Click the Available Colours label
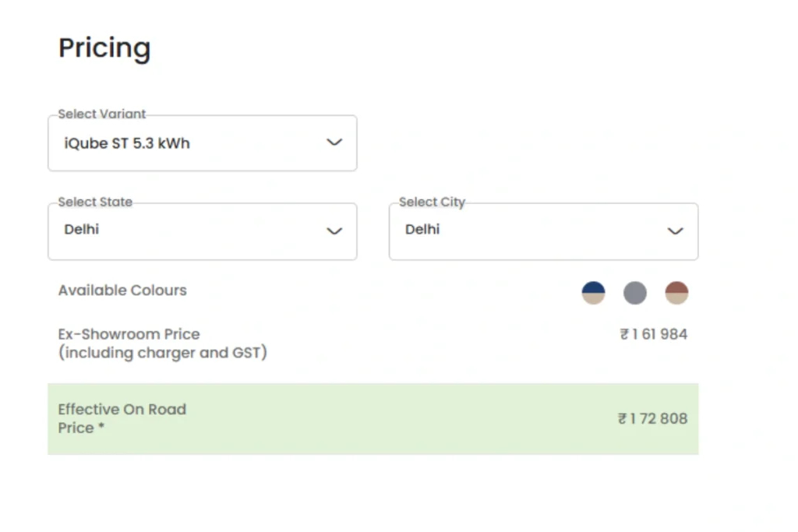 pos(122,291)
